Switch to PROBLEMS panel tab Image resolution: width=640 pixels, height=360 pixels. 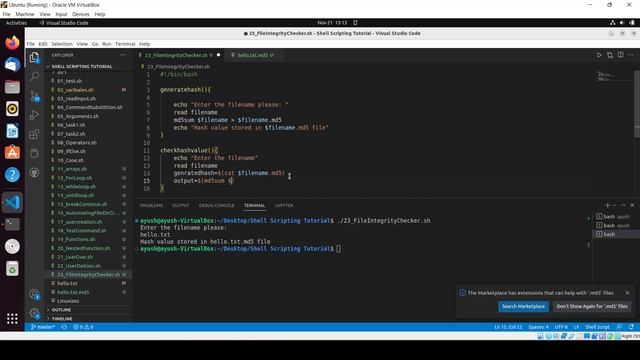click(151, 206)
